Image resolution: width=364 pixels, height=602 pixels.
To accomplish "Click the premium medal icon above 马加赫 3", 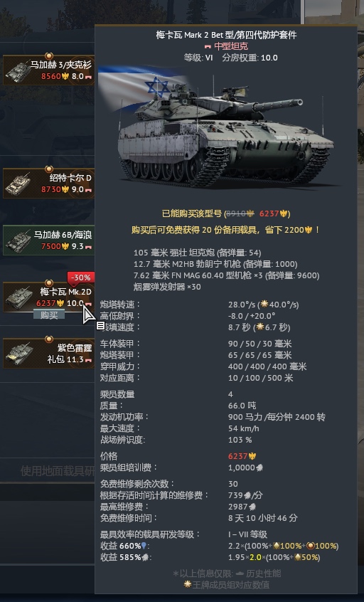I will pos(49,56).
